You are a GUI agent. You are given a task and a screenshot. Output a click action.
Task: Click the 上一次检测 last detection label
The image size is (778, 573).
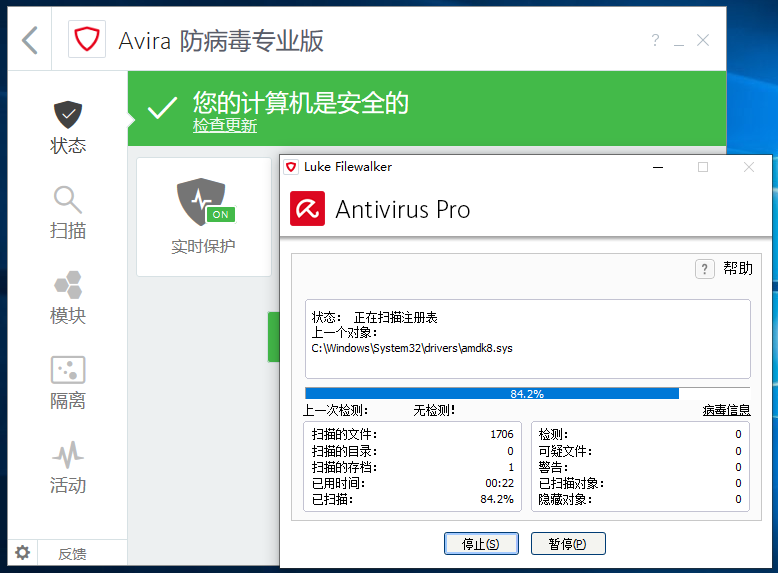click(335, 410)
